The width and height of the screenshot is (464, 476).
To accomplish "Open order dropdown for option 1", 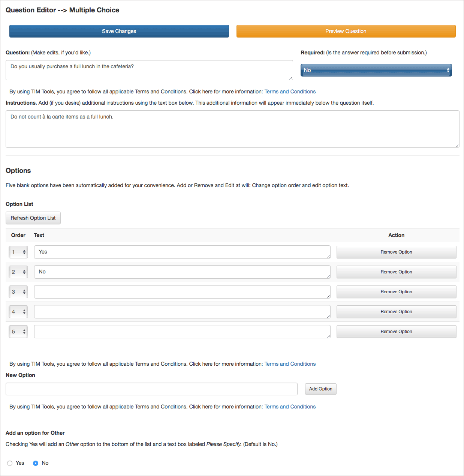I will (x=18, y=252).
